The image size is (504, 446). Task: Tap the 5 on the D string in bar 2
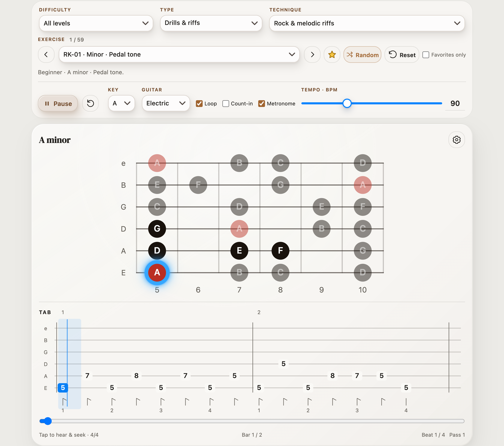[284, 364]
